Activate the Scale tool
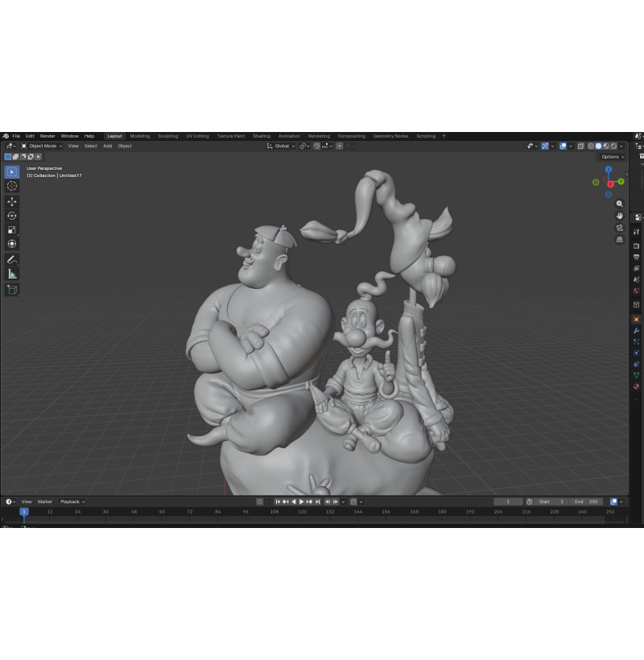This screenshot has height=660, width=644. [x=12, y=230]
